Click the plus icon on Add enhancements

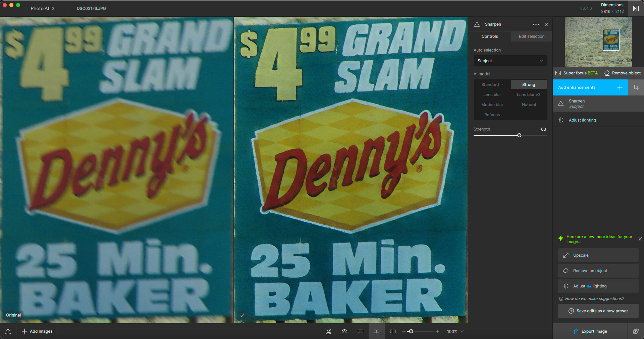point(620,87)
